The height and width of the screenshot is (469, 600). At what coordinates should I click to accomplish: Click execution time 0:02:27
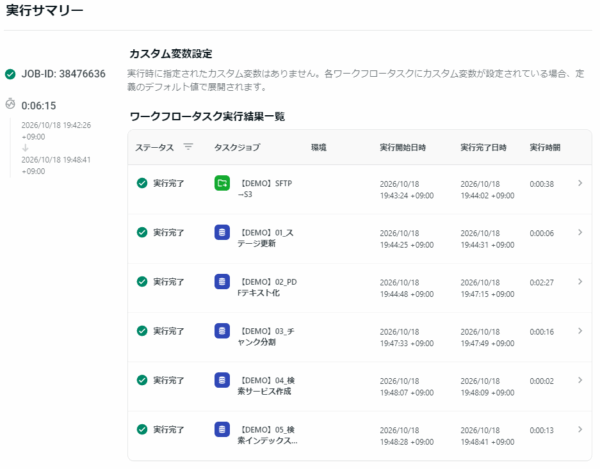click(541, 282)
